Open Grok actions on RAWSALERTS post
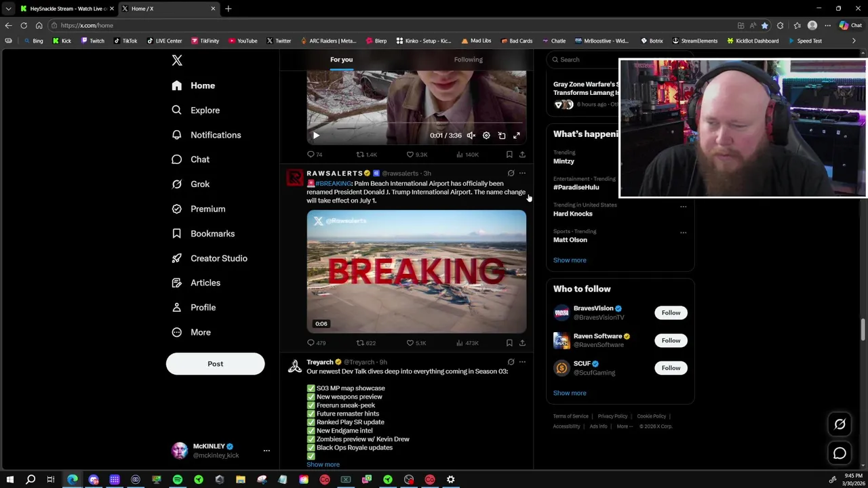The image size is (868, 488). (511, 174)
